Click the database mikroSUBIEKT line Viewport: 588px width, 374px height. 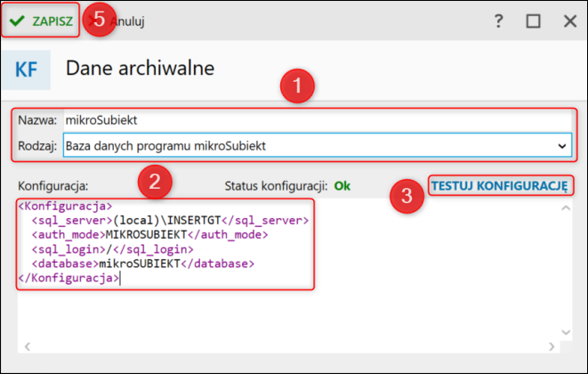click(143, 264)
